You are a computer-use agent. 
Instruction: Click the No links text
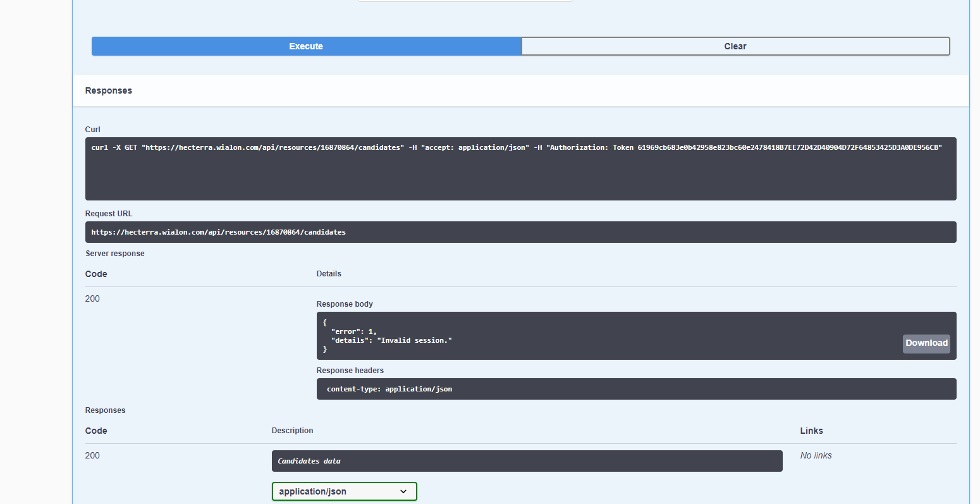pos(816,455)
